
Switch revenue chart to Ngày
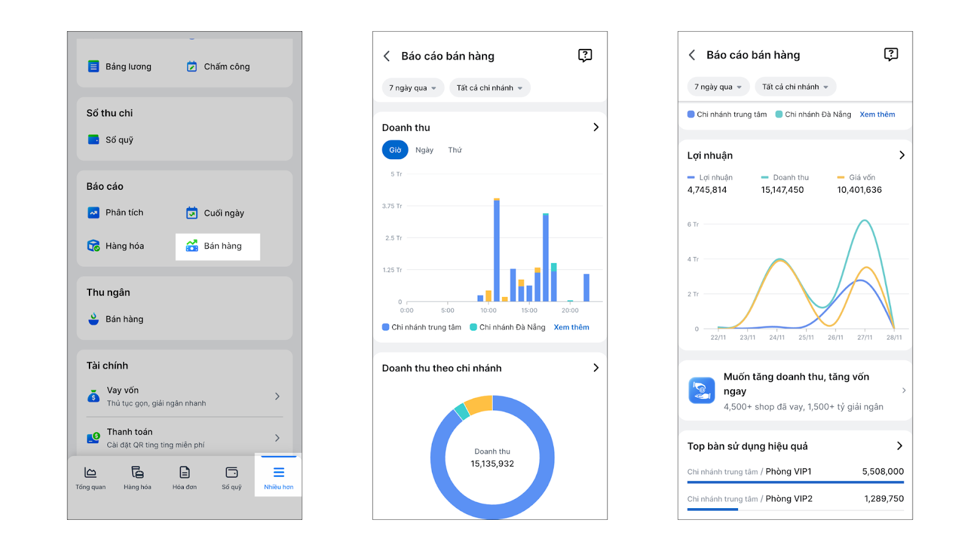click(x=424, y=150)
